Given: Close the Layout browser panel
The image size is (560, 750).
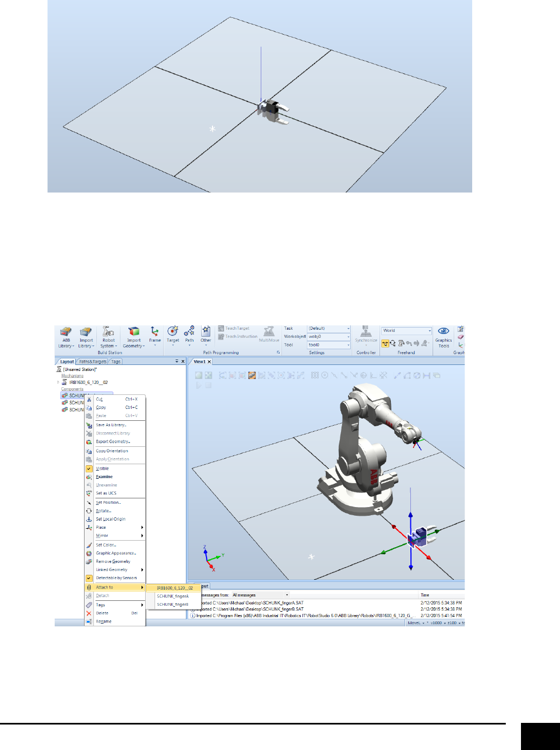Looking at the screenshot, I should point(182,361).
